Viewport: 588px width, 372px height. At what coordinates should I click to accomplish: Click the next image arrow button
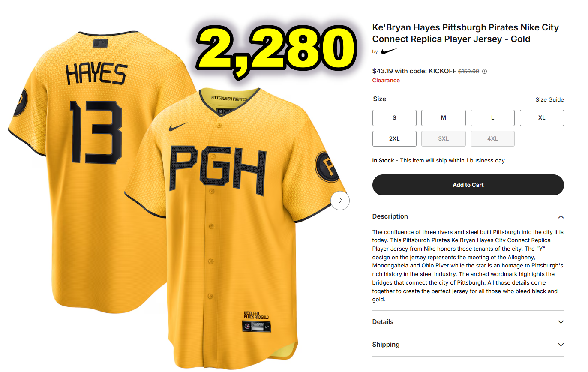340,200
